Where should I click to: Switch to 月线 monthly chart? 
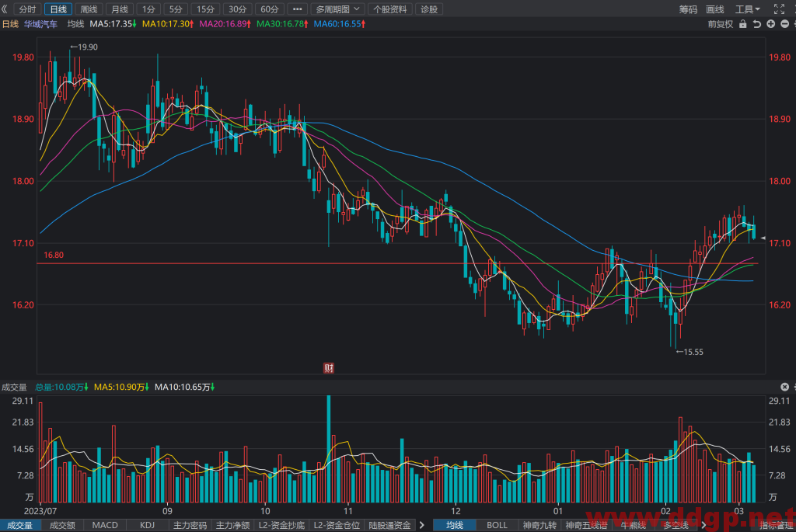(119, 9)
